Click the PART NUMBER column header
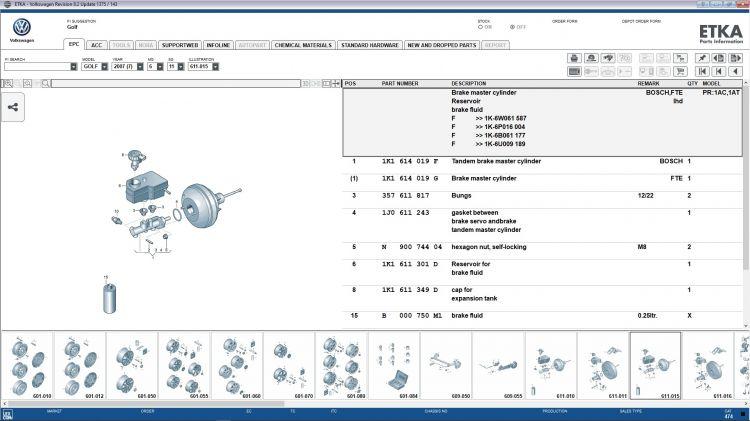 [400, 83]
